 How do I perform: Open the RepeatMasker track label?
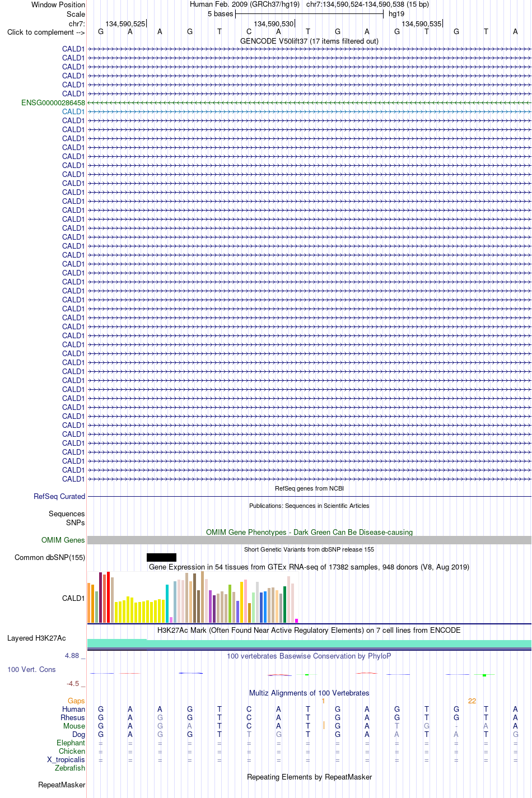point(62,785)
